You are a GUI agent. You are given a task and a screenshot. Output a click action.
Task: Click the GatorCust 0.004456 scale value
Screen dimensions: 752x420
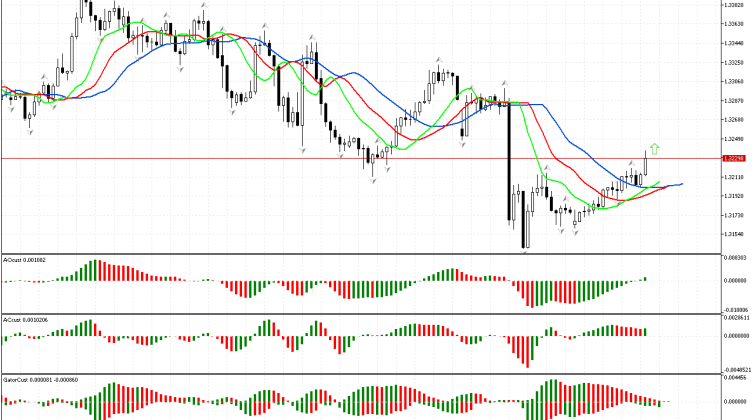[735, 378]
